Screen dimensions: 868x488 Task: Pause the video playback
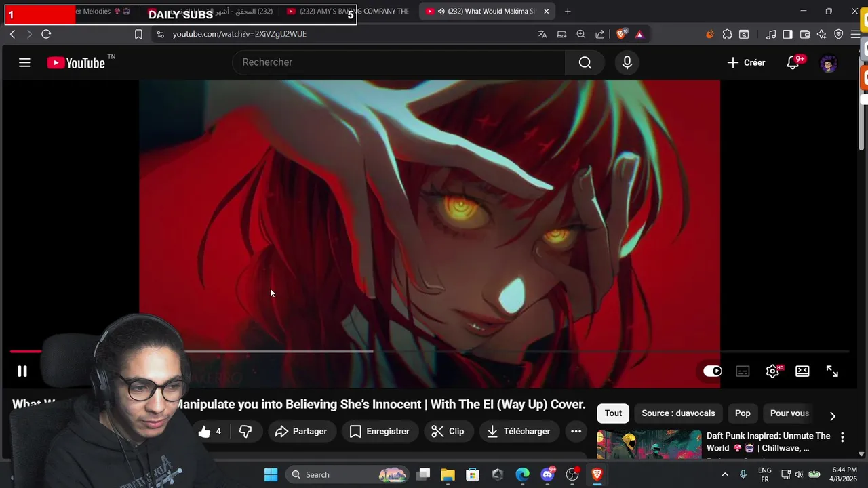tap(22, 371)
